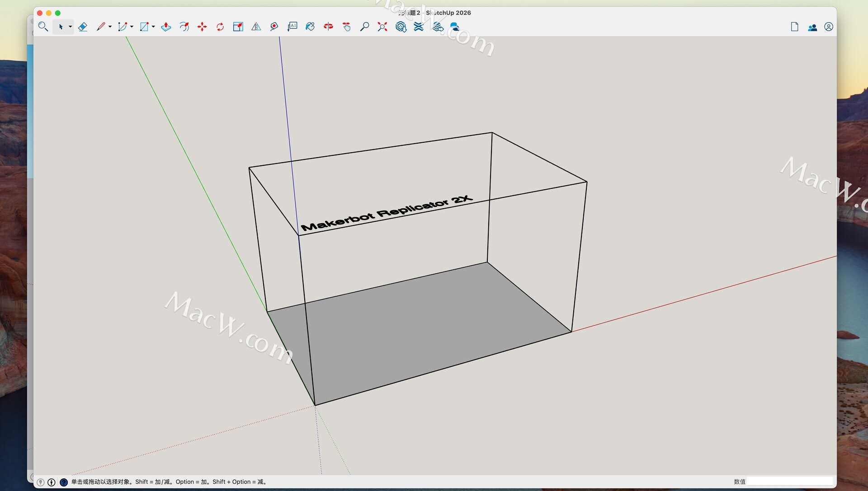Pick the Follow Me tool
This screenshot has height=491, width=868.
tap(184, 27)
